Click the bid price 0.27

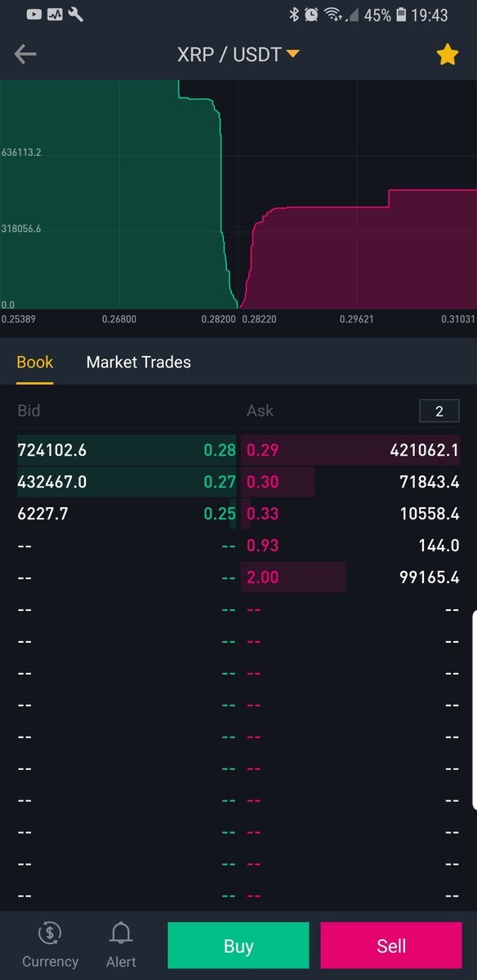click(220, 482)
